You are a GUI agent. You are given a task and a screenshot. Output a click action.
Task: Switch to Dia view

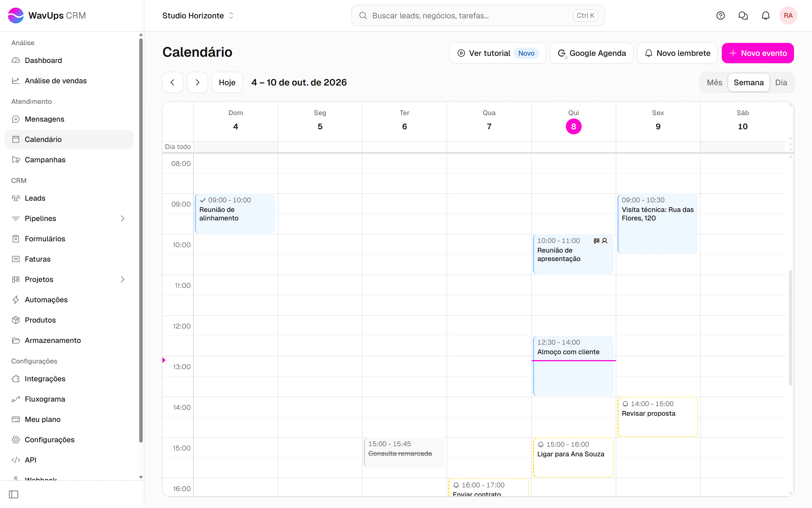(781, 82)
